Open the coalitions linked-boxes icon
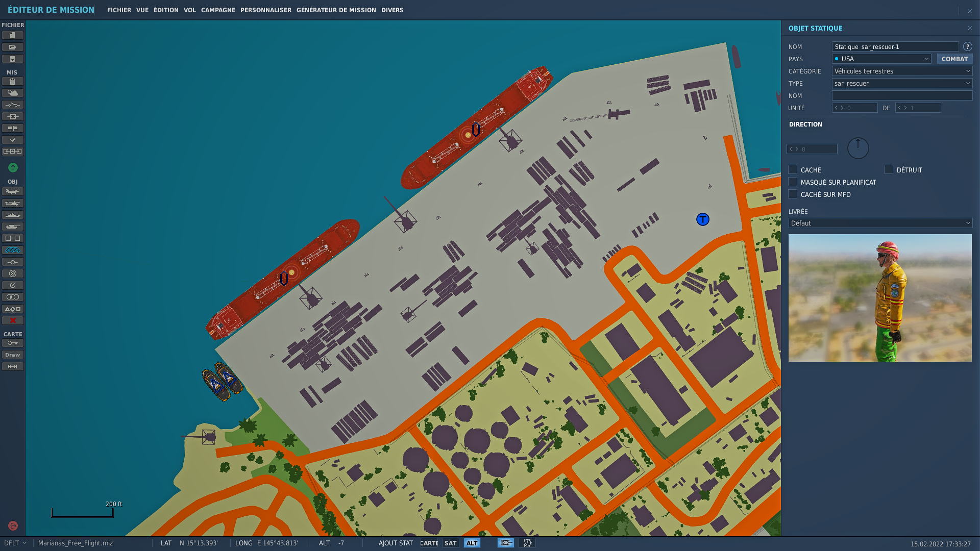Viewport: 980px width, 551px height. (x=13, y=152)
